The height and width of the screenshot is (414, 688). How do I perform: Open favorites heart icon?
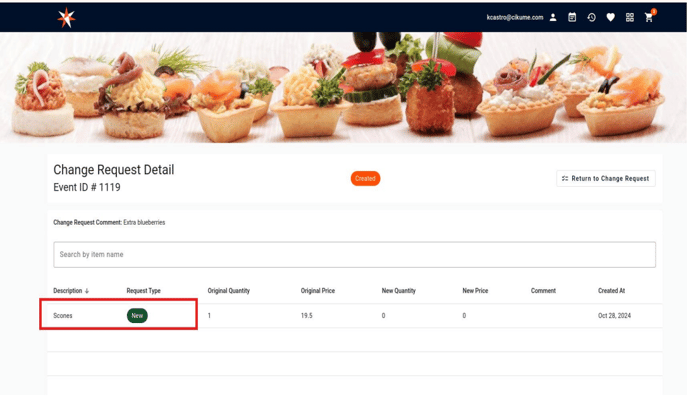610,18
